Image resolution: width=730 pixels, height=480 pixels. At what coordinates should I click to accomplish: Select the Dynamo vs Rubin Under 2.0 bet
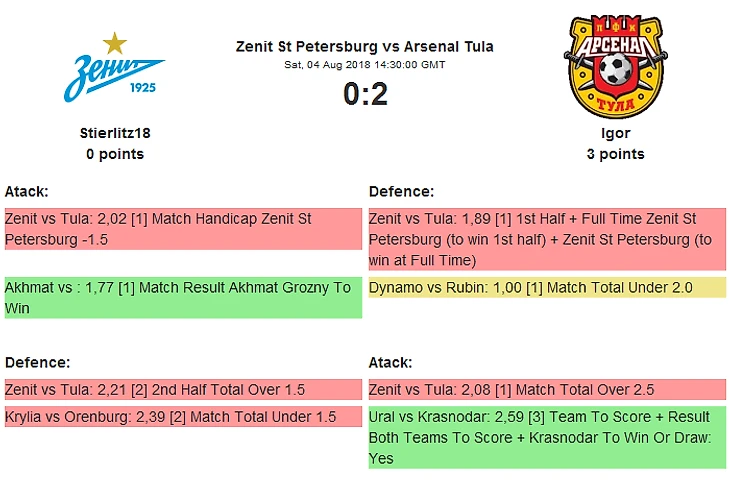point(546,288)
